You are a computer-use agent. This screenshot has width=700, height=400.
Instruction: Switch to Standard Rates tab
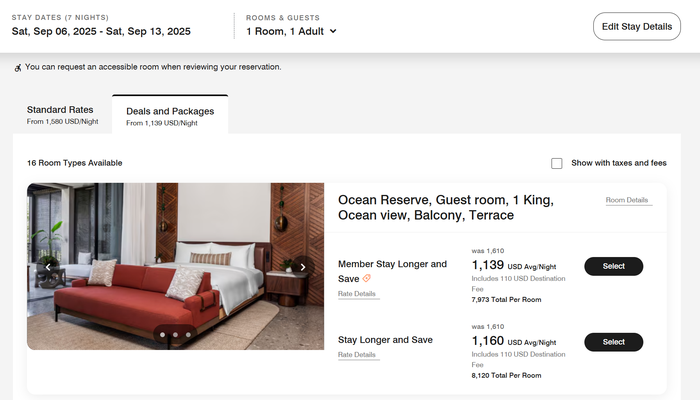pyautogui.click(x=62, y=115)
